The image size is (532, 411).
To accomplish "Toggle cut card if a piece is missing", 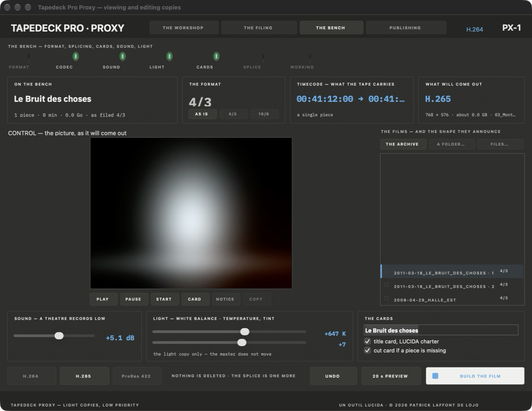I will click(367, 350).
